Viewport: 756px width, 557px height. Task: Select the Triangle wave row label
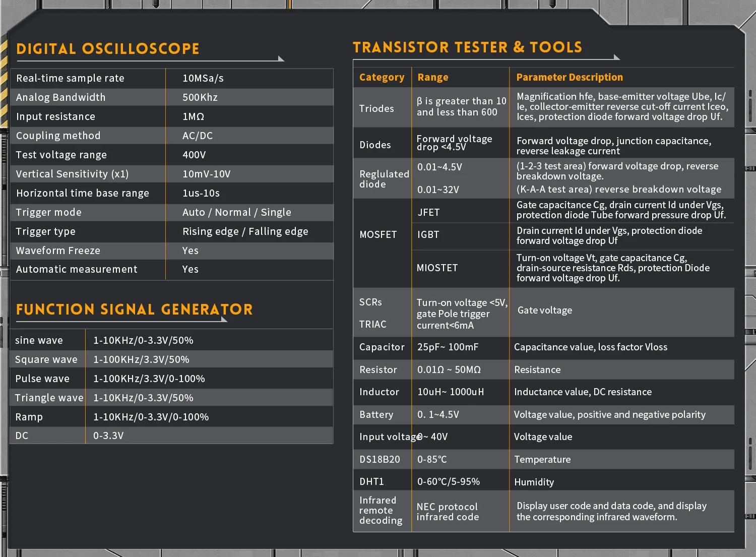(x=49, y=398)
